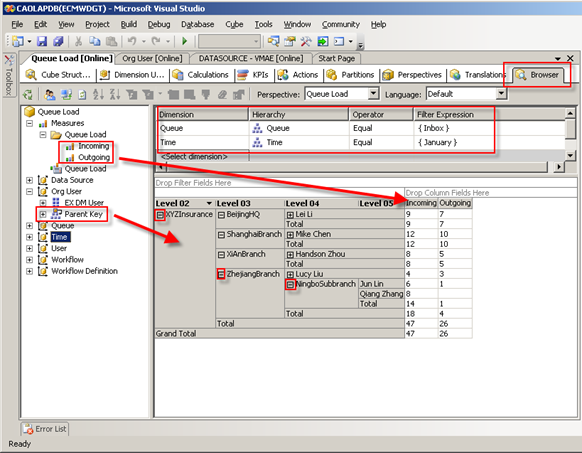The width and height of the screenshot is (582, 453).
Task: Collapse the Org User dimension
Action: [29, 192]
